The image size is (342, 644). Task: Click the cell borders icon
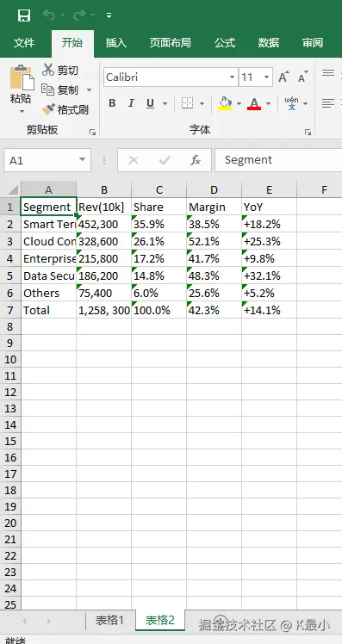(x=188, y=103)
